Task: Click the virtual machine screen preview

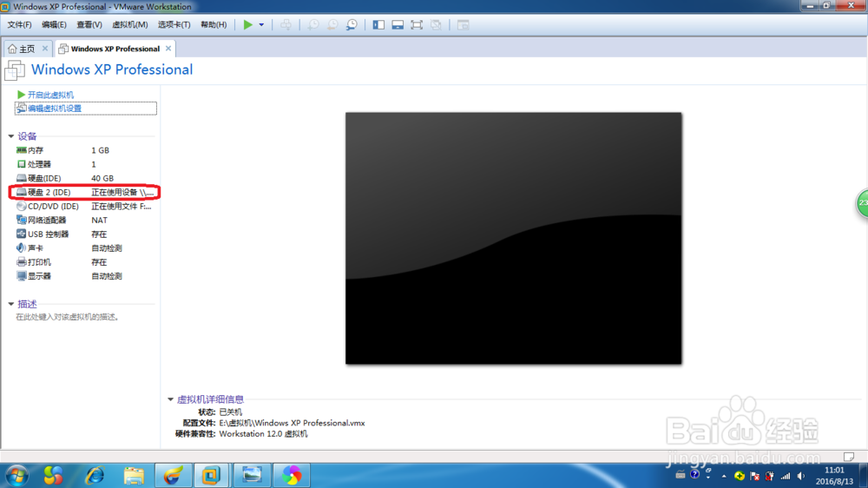Action: point(514,238)
